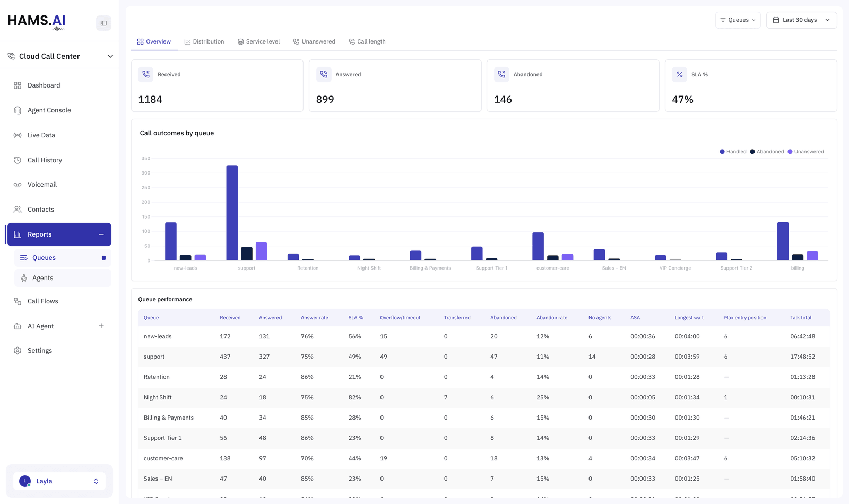
Task: Open Call History page
Action: pyautogui.click(x=59, y=160)
